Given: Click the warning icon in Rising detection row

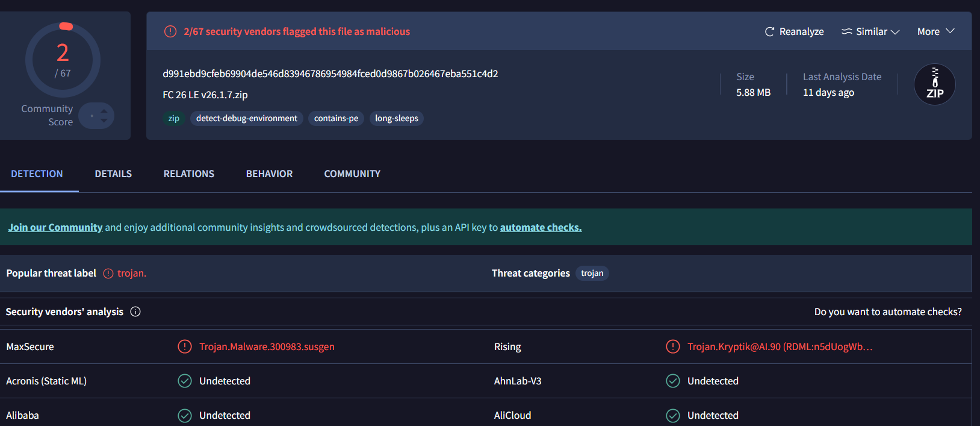Looking at the screenshot, I should coord(673,347).
